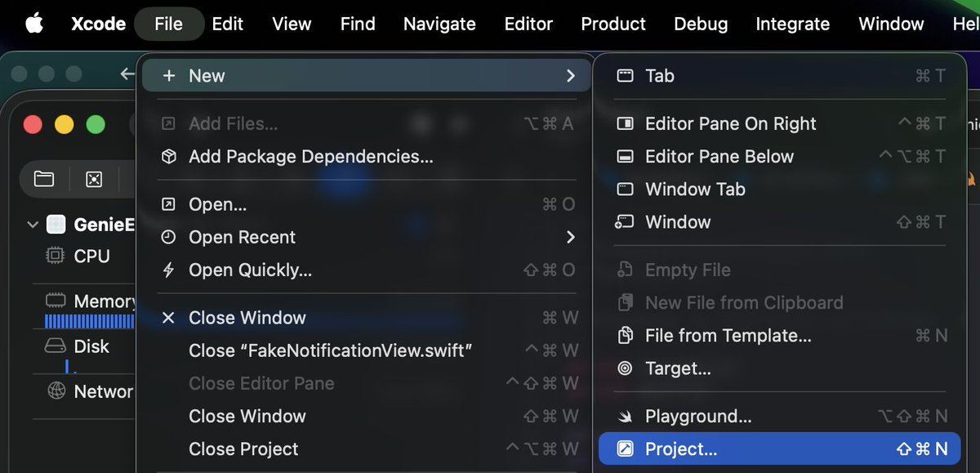Click the Disk drive icon
The width and height of the screenshot is (980, 473).
(56, 346)
